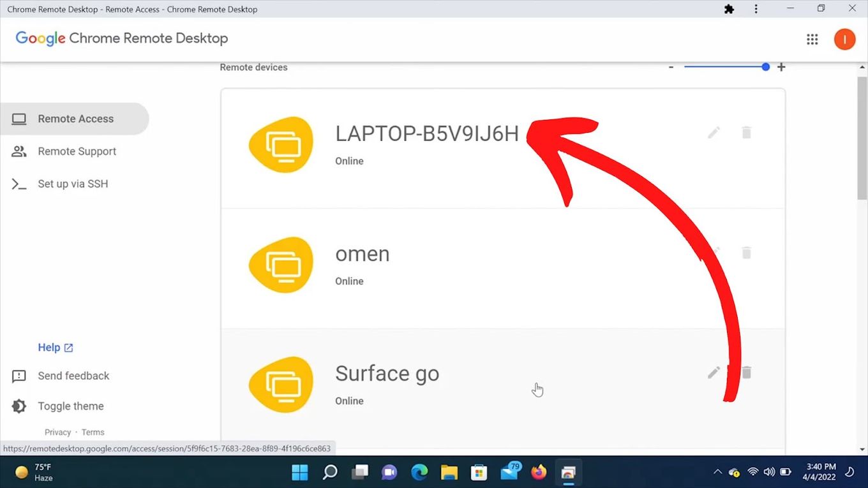Decrease device size with minus button

[671, 67]
